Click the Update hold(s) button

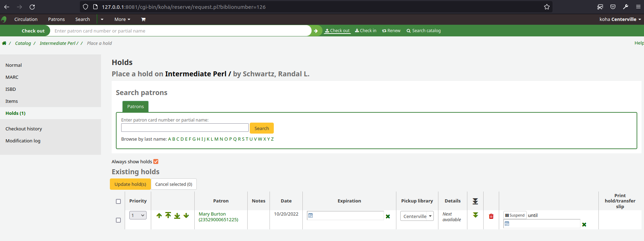tap(130, 184)
